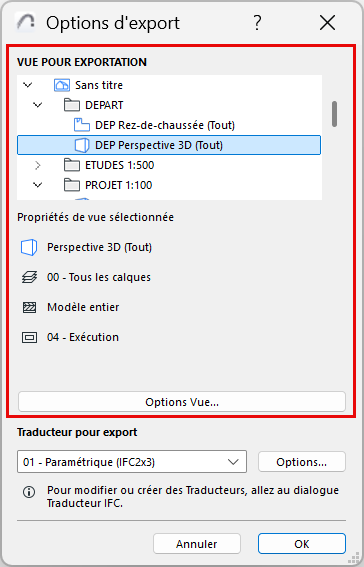
Task: Open the Options Vue... button
Action: pos(182,402)
